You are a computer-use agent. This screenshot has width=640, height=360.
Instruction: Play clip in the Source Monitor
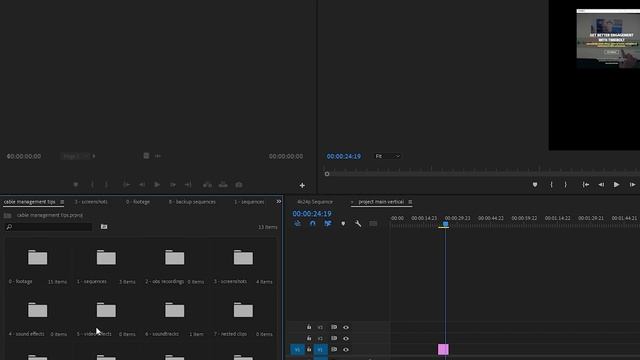click(157, 185)
